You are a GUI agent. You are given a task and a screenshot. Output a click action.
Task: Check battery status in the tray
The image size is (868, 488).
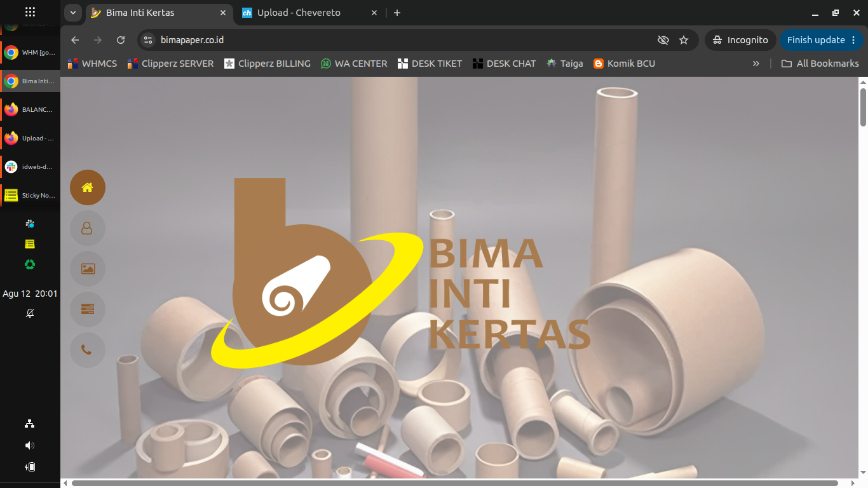click(30, 467)
